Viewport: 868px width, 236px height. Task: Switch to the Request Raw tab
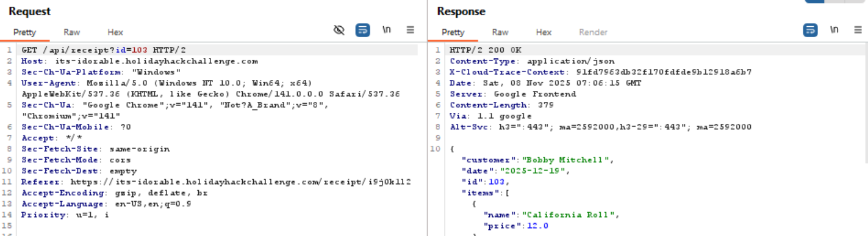[72, 32]
